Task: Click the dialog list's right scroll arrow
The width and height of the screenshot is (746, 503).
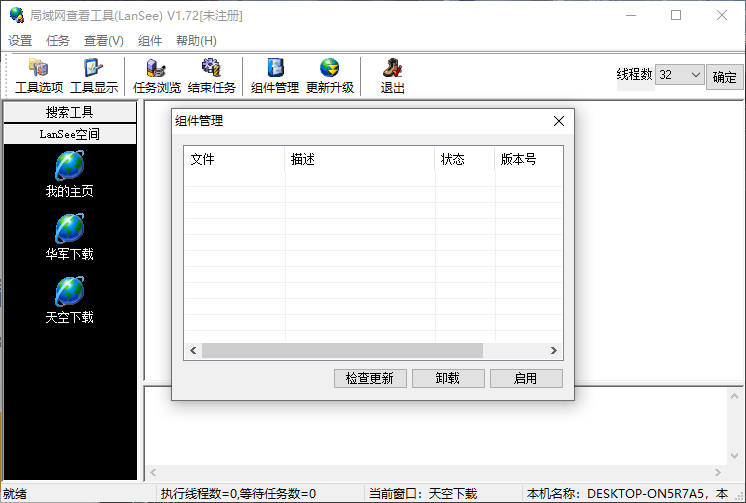Action: (554, 351)
